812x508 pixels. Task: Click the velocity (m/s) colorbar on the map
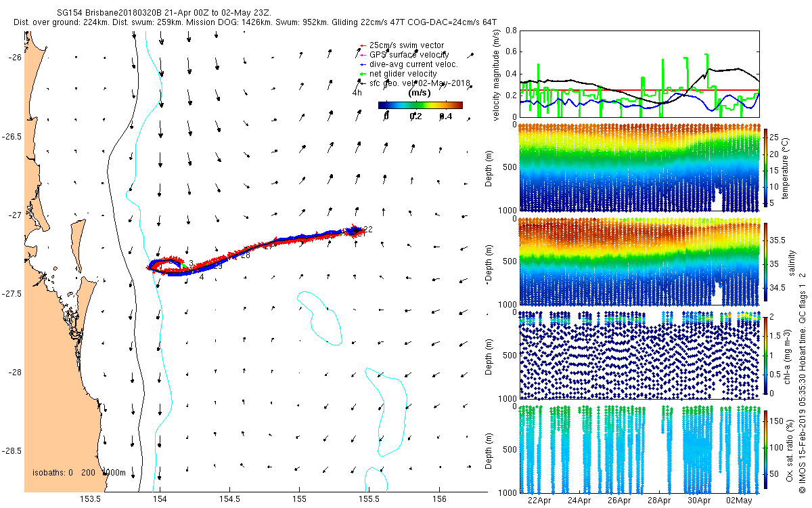coord(420,105)
